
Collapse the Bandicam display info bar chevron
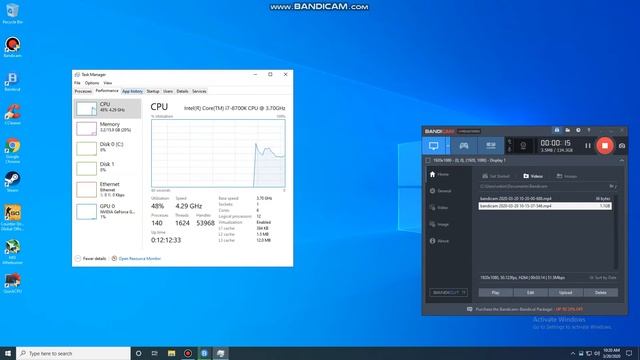point(621,161)
